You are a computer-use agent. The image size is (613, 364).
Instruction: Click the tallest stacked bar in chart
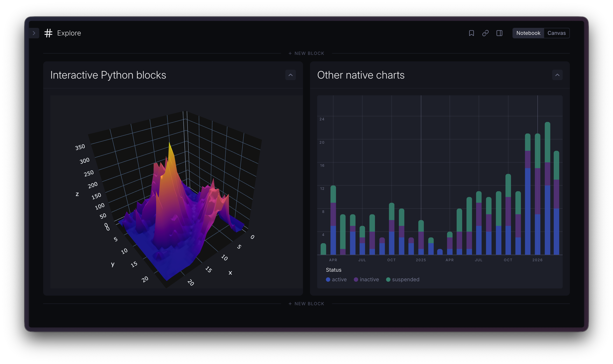547,189
